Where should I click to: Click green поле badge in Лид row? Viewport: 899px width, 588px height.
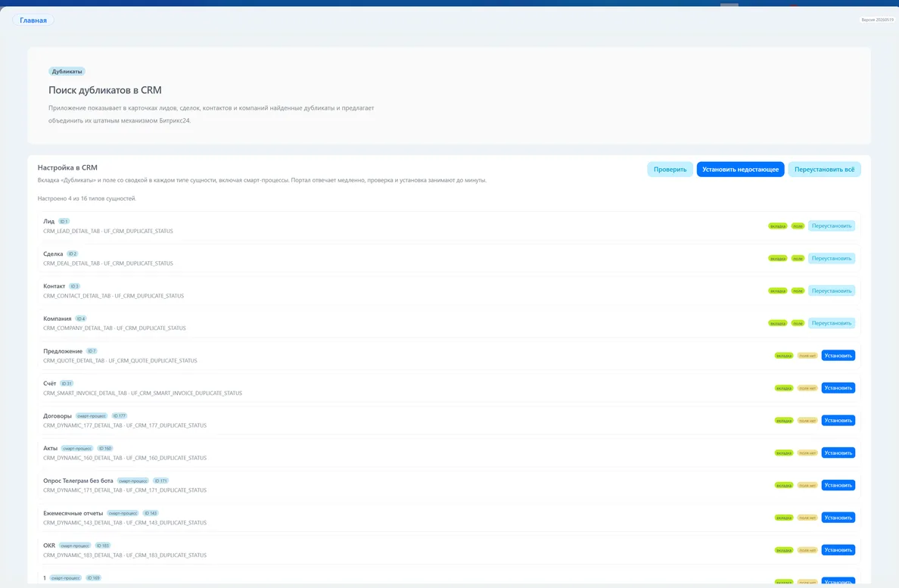[x=798, y=226]
